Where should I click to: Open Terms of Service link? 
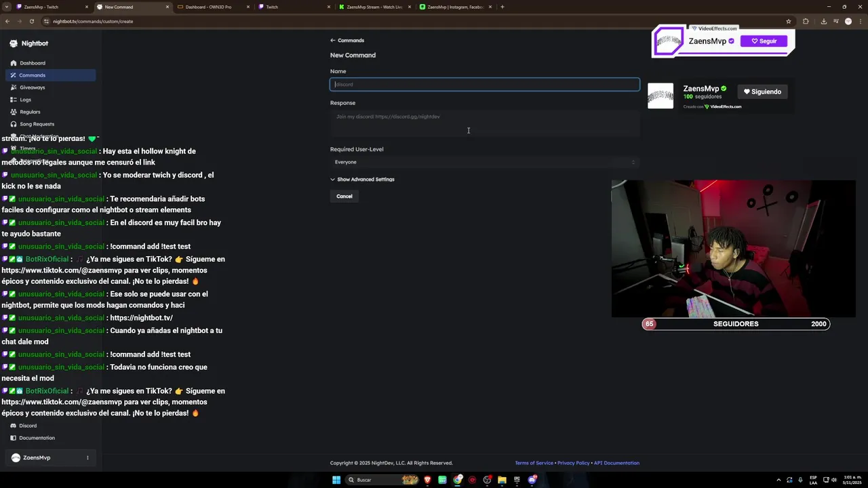pos(534,463)
